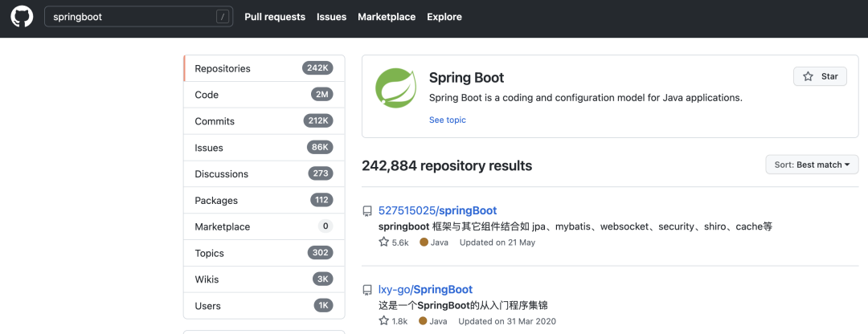
Task: Switch to Topics results
Action: pyautogui.click(x=264, y=253)
